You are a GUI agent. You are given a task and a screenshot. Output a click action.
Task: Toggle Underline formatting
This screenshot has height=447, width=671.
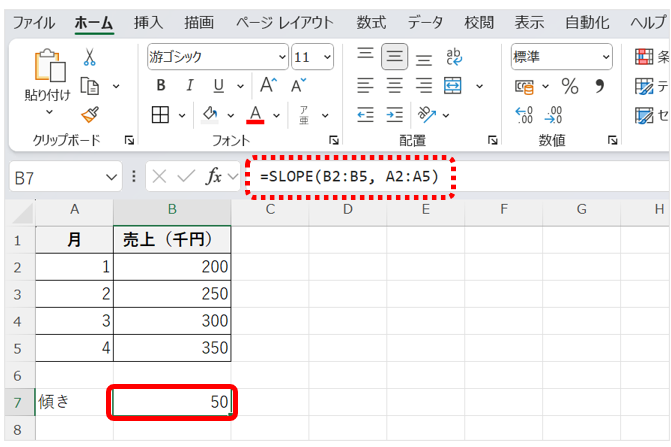click(219, 86)
